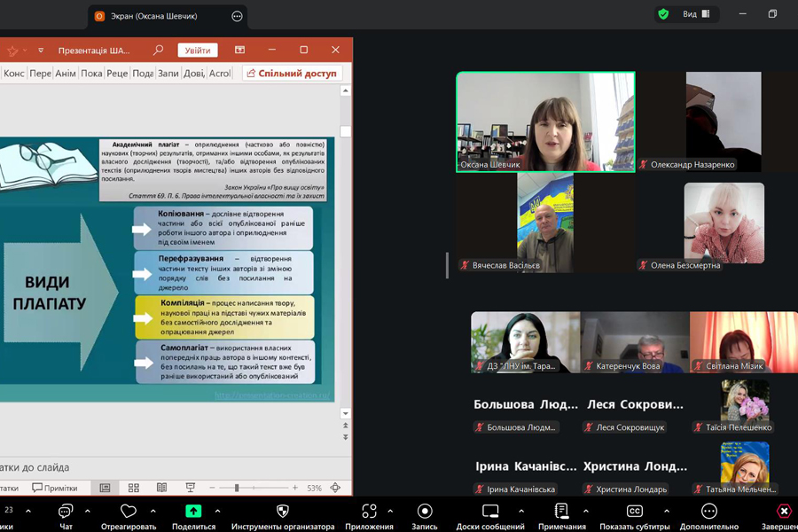The height and width of the screenshot is (532, 798).
Task: Toggle Показать субтитры captions button
Action: click(634, 511)
